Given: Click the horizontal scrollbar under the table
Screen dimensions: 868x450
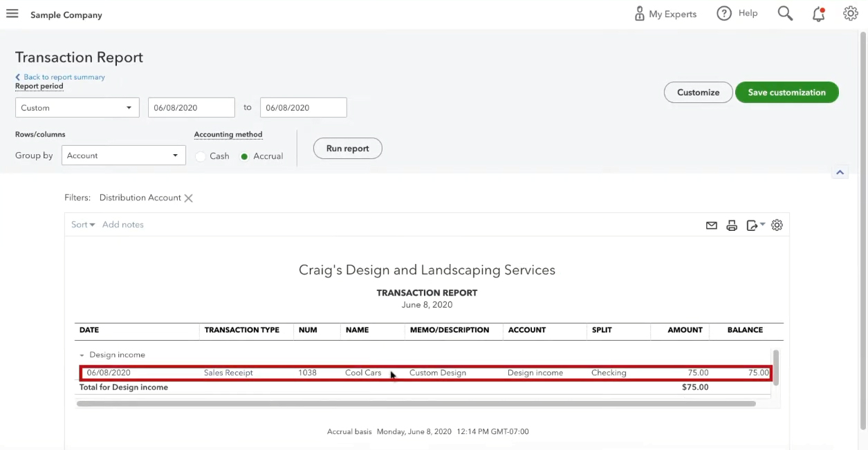Looking at the screenshot, I should [416, 404].
